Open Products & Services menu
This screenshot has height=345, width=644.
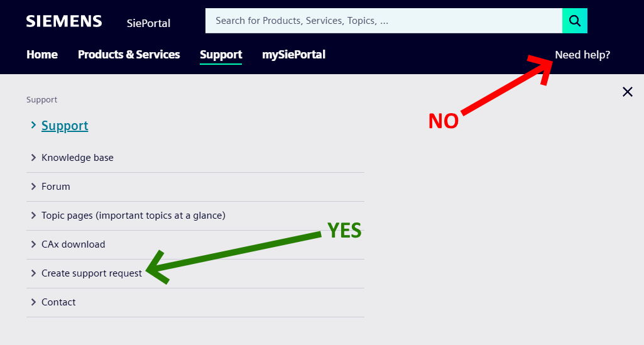(x=129, y=55)
